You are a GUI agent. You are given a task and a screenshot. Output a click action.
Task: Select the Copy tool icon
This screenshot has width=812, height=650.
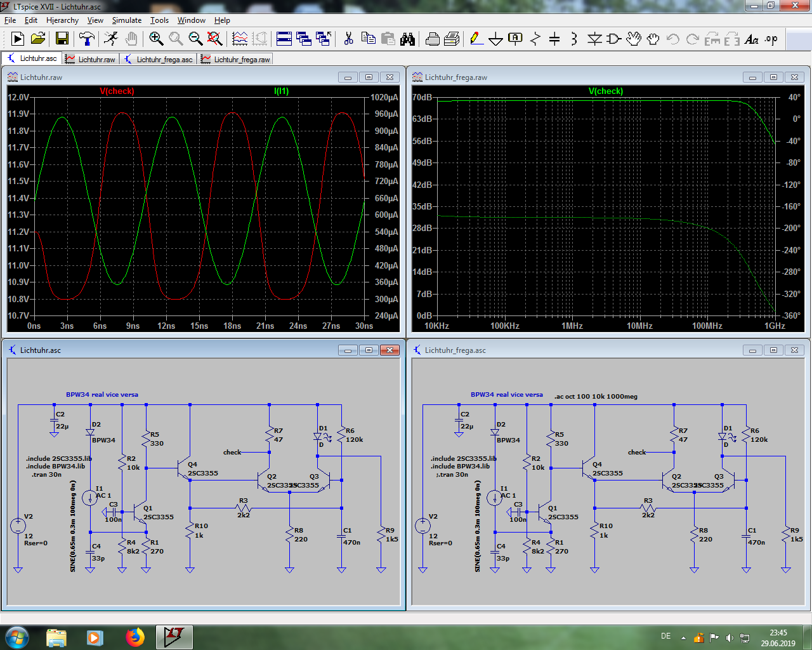tap(368, 39)
